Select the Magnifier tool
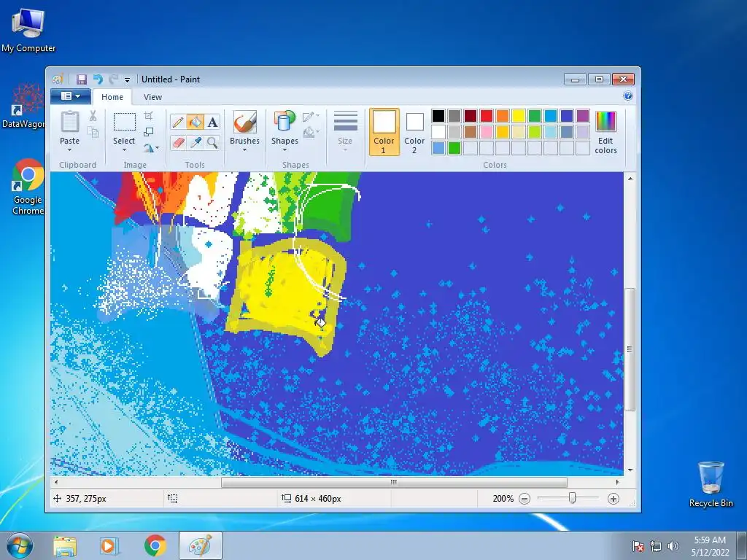This screenshot has width=747, height=560. coord(213,142)
